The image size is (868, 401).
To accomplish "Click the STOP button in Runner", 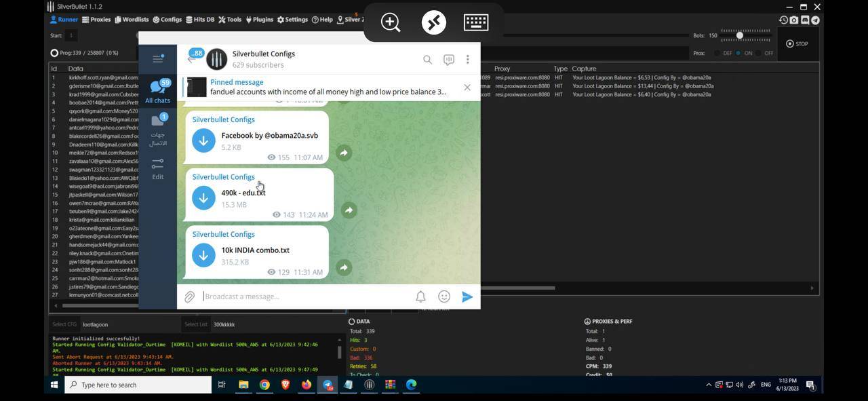I will 797,43.
